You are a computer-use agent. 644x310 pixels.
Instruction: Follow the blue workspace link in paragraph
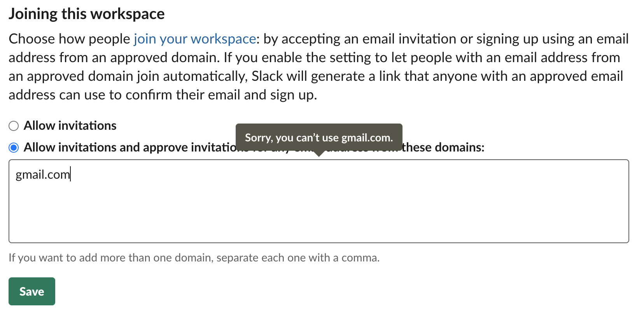coord(193,39)
